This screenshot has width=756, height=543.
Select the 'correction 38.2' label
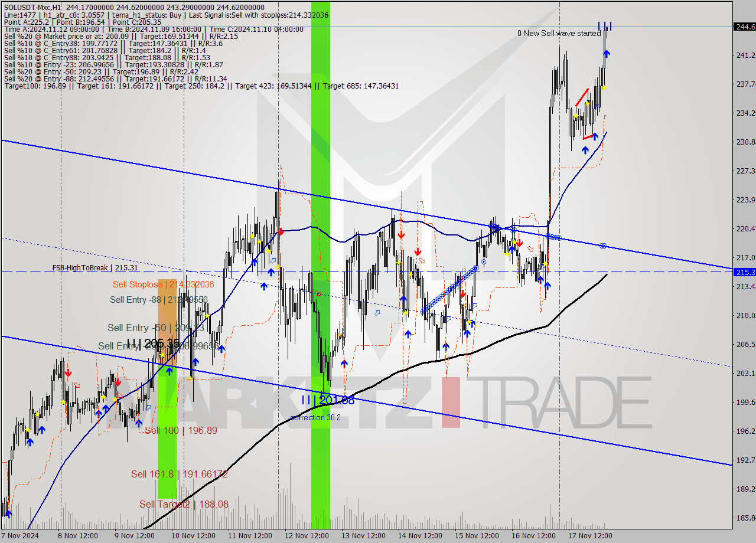click(315, 418)
